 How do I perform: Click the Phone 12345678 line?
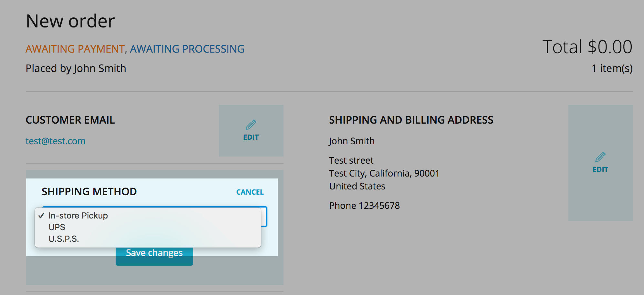364,206
